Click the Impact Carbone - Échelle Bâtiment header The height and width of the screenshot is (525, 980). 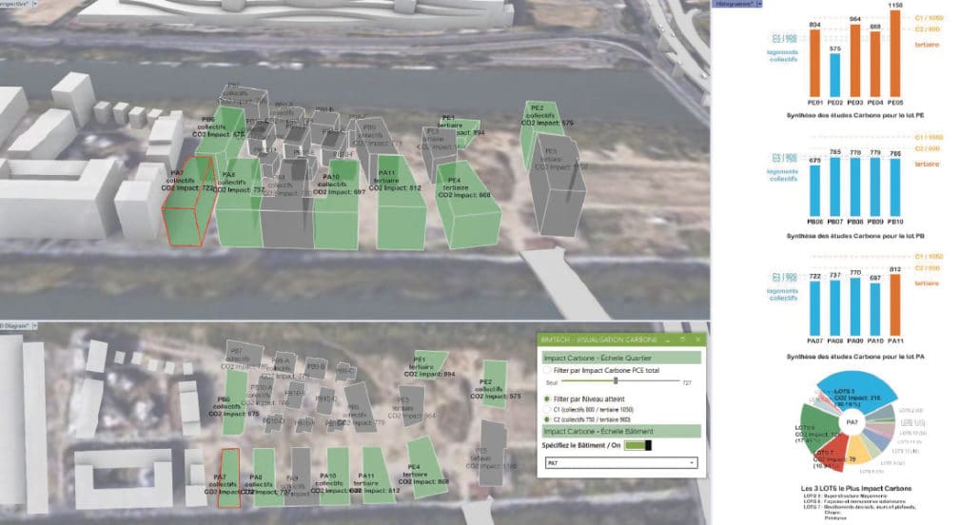[x=620, y=431]
